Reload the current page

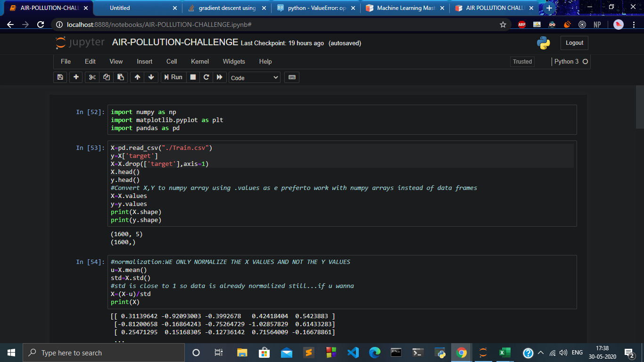point(41,25)
